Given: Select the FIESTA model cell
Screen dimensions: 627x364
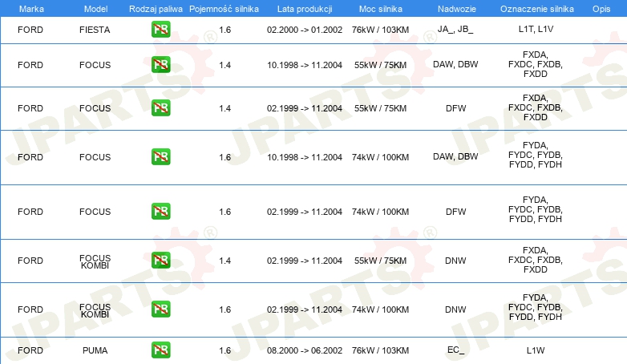Looking at the screenshot, I should 95,30.
